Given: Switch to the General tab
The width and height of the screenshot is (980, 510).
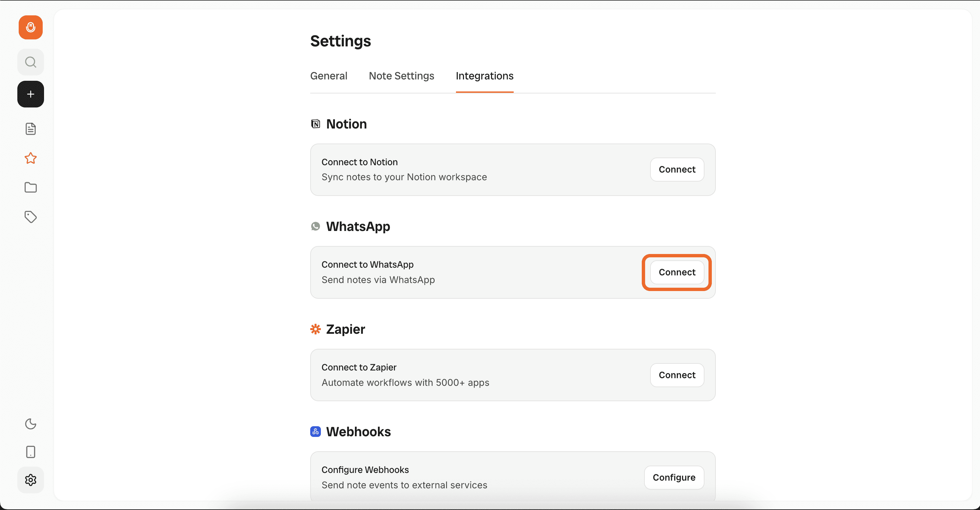Looking at the screenshot, I should pos(329,76).
